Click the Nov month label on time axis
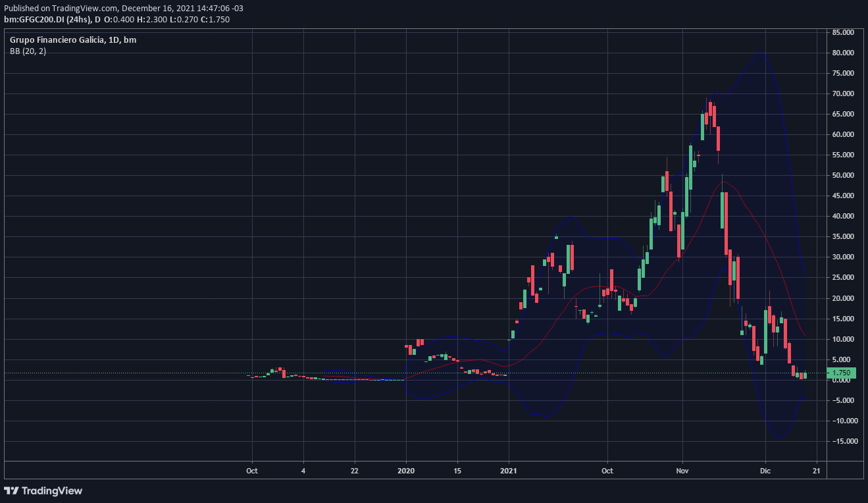The height and width of the screenshot is (503, 868). tap(682, 471)
